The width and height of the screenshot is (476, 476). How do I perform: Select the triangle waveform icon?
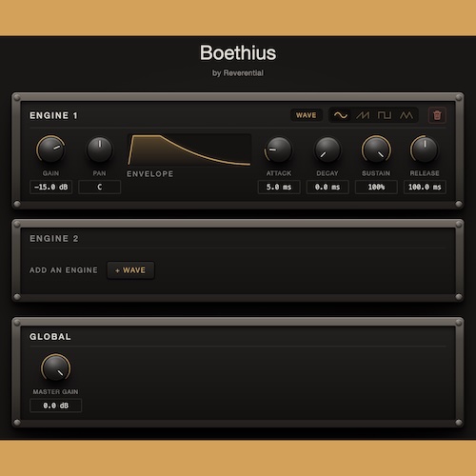click(x=407, y=115)
